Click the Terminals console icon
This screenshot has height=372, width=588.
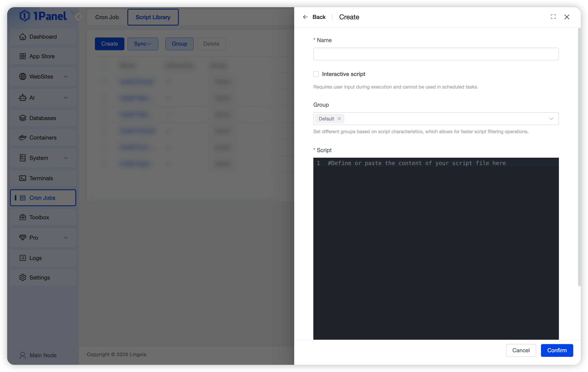(x=23, y=178)
